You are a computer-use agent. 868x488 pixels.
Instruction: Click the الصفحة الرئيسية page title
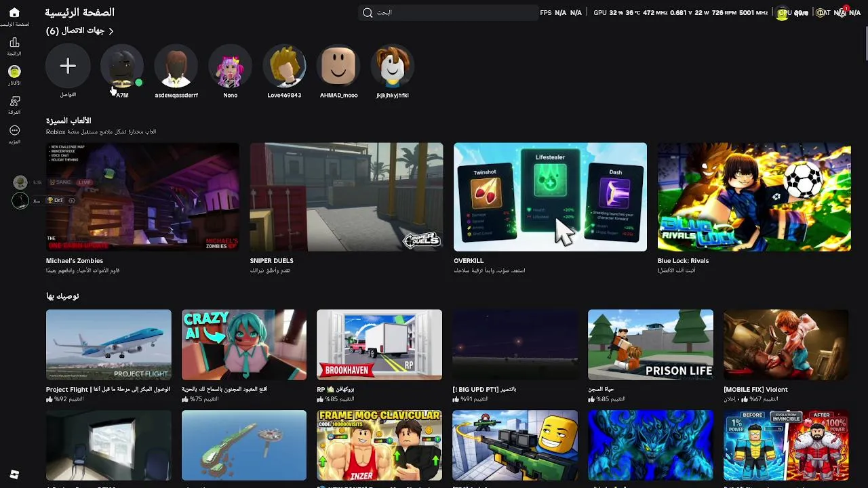pyautogui.click(x=79, y=12)
